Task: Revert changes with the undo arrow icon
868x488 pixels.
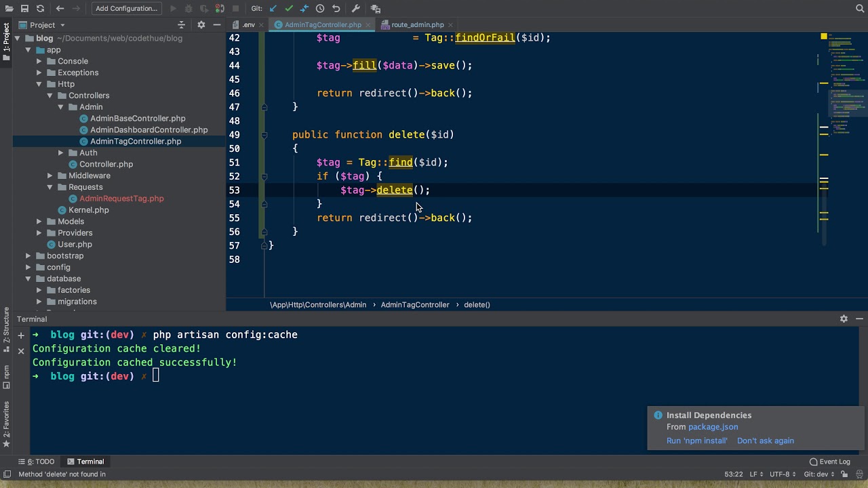Action: (336, 9)
